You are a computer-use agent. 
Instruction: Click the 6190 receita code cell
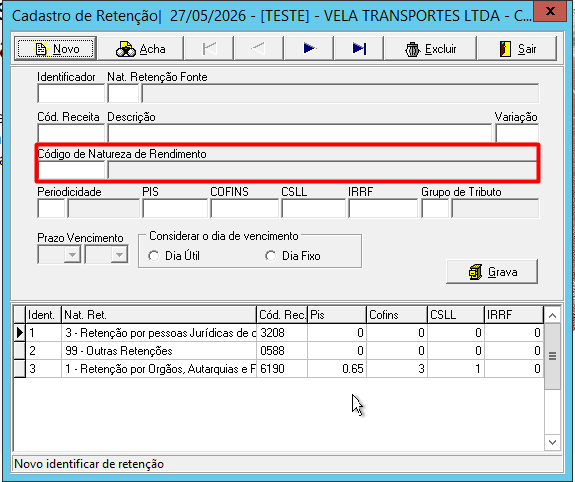pyautogui.click(x=282, y=369)
